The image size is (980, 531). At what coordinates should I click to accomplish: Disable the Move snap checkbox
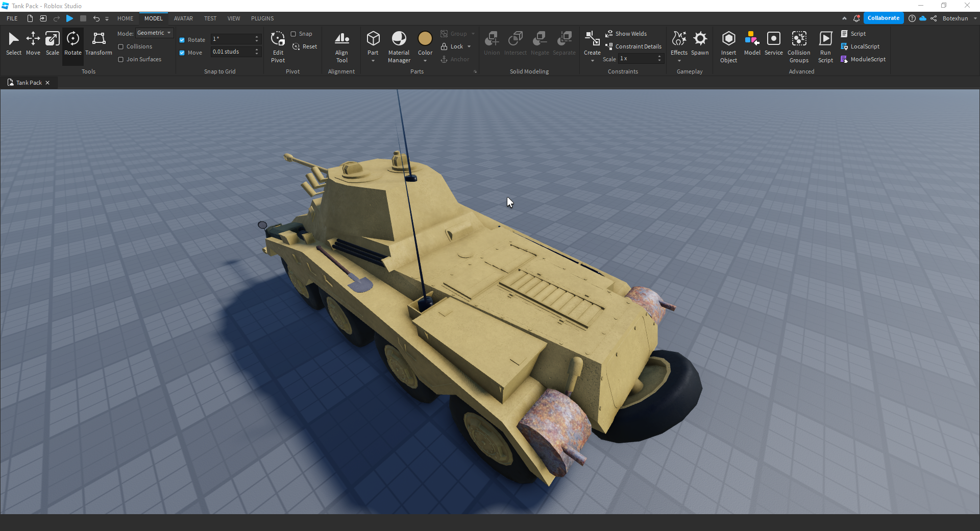[182, 52]
